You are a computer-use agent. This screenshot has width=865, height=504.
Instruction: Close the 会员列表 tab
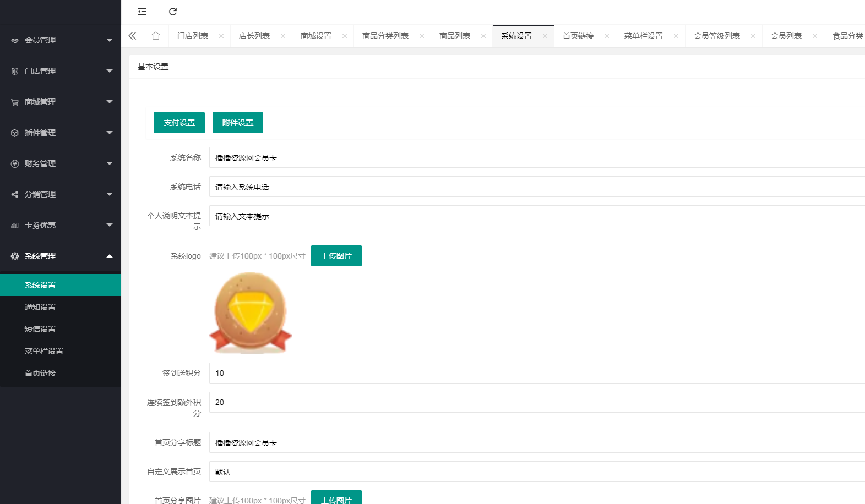click(x=815, y=36)
